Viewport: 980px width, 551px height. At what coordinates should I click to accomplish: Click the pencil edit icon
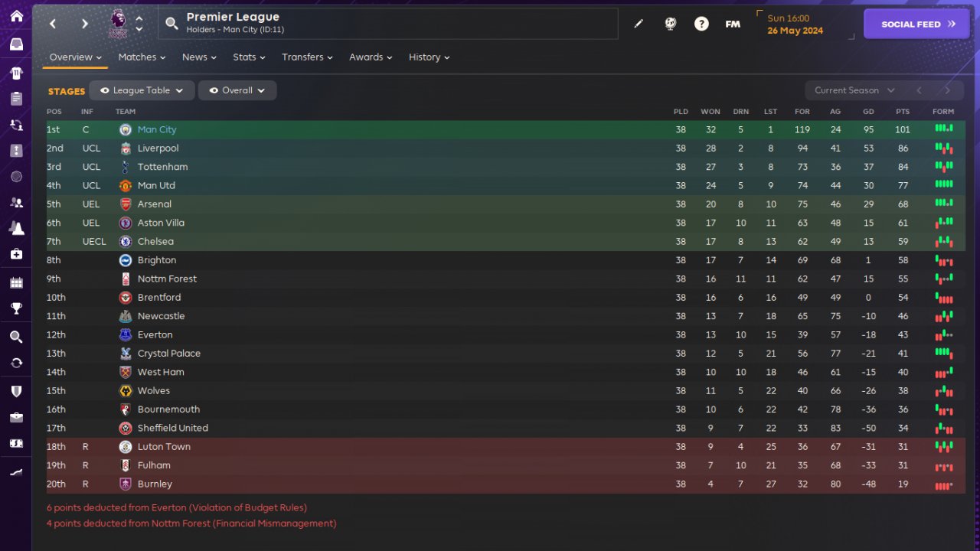pos(639,24)
